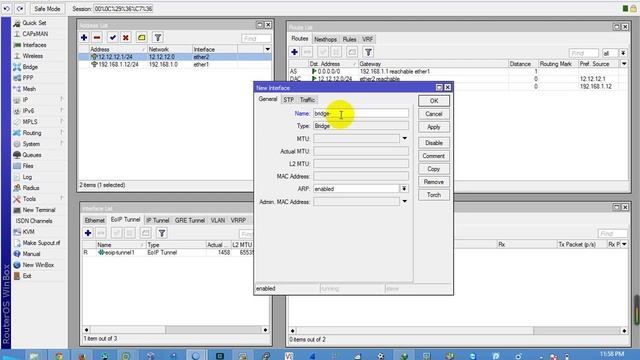This screenshot has height=360, width=640.
Task: Click the Undo arrow icon in the top toolbar
Action: click(7, 9)
